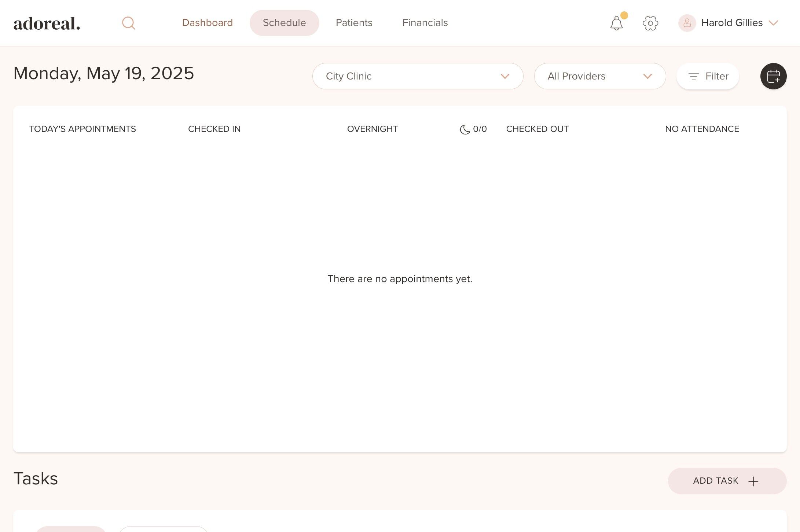
Task: Click the adoreal logo
Action: (x=47, y=23)
